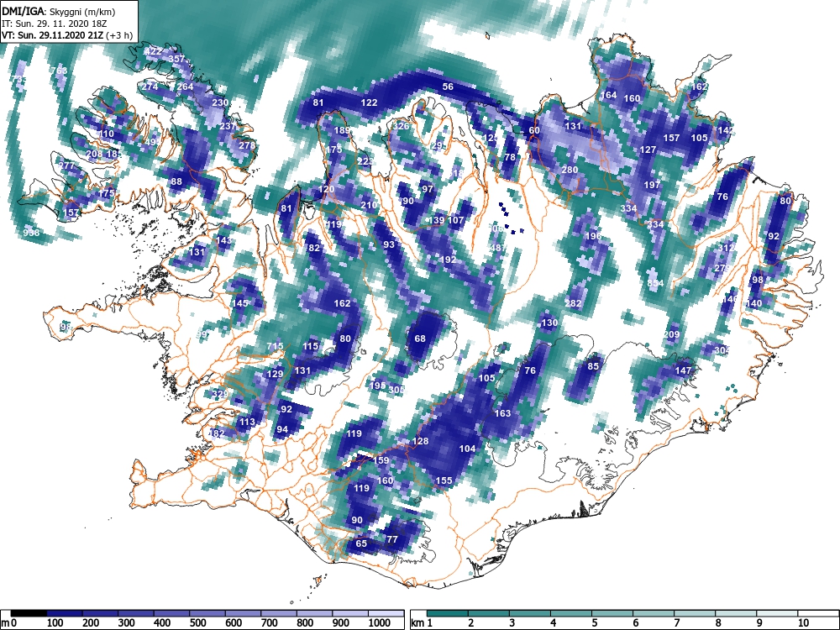Click visibility value '282' on the map

[x=573, y=303]
